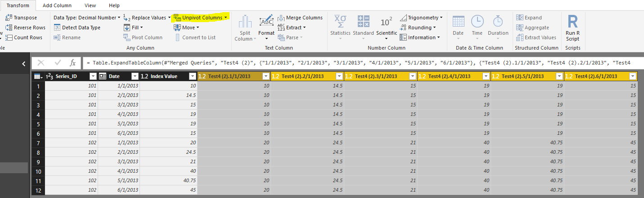
Task: Open Test4 (2).1/1/2013 filter dropdown
Action: click(266, 76)
